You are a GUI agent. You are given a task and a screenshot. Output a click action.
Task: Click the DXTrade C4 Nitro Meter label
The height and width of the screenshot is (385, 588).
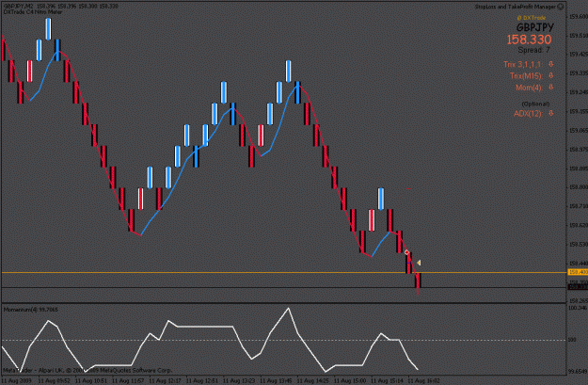pyautogui.click(x=33, y=12)
